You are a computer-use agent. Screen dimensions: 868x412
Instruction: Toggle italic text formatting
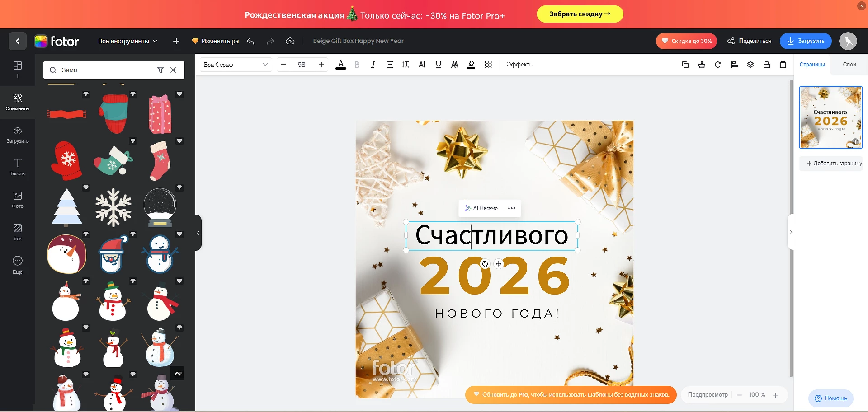tap(373, 65)
